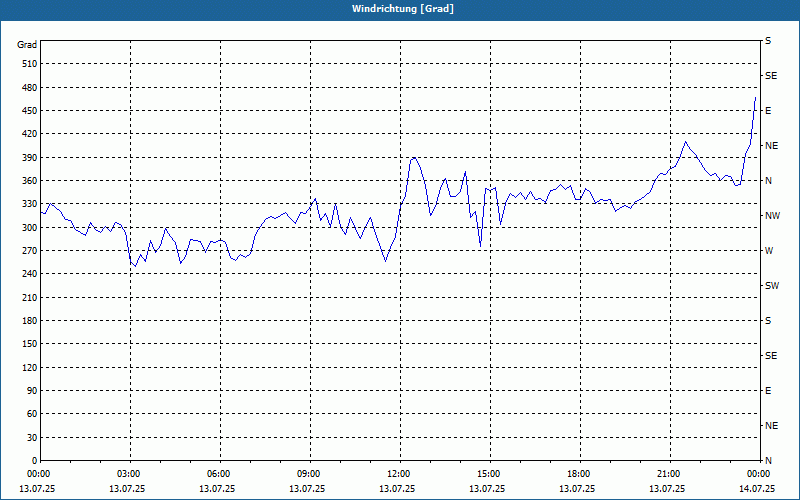800x500 pixels.
Task: Click the '420' y-axis label
Action: [30, 134]
